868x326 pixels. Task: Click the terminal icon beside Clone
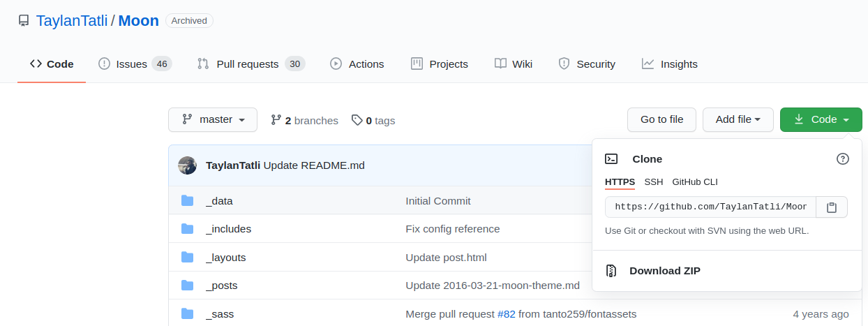pos(611,159)
